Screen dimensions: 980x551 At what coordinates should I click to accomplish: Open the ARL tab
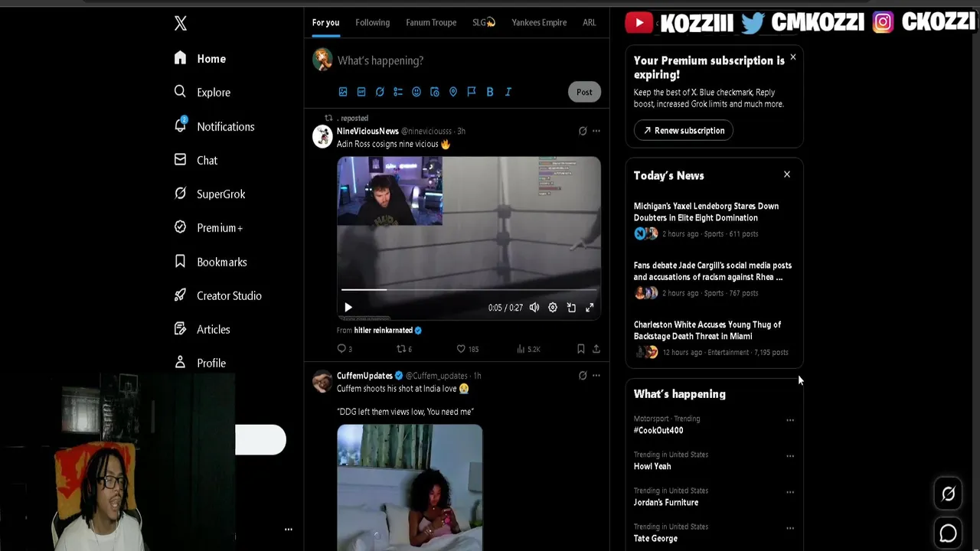[589, 23]
